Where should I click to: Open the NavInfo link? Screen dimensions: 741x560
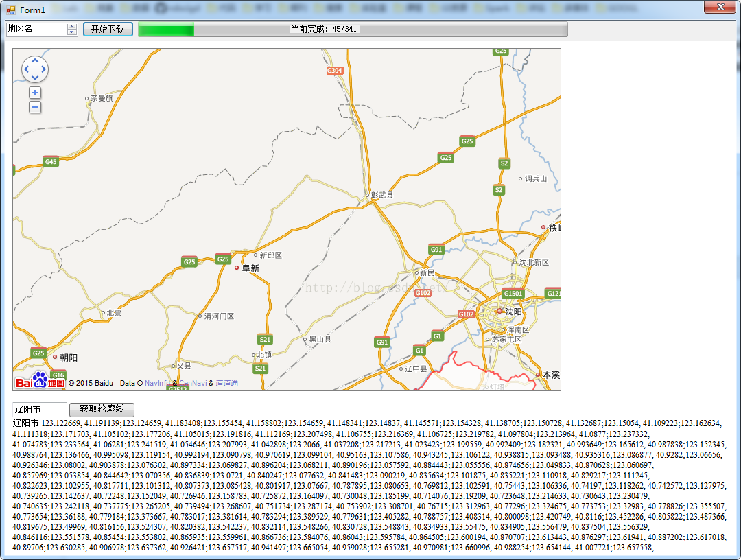[157, 383]
